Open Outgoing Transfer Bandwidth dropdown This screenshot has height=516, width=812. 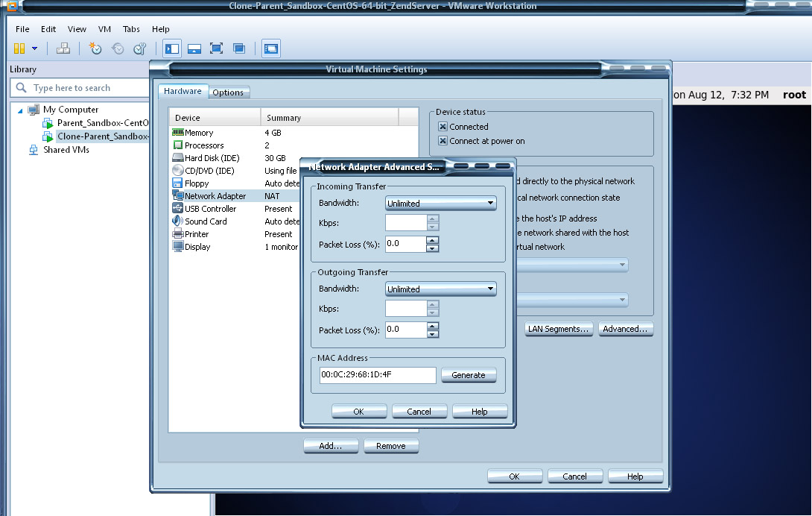[441, 289]
